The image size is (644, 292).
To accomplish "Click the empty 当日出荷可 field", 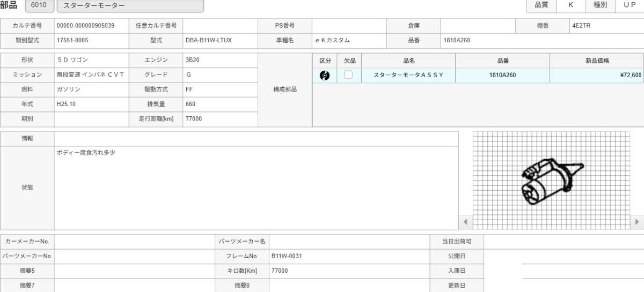I will pos(564,242).
